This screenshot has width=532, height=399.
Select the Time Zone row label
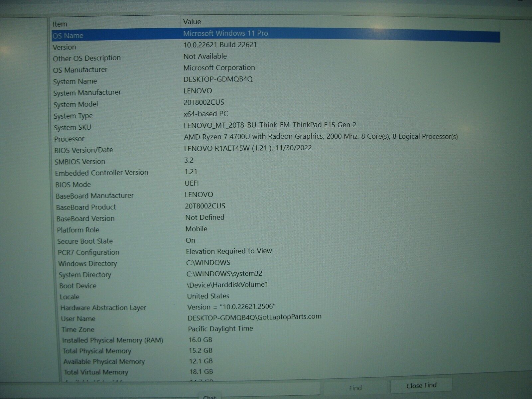[x=78, y=330]
